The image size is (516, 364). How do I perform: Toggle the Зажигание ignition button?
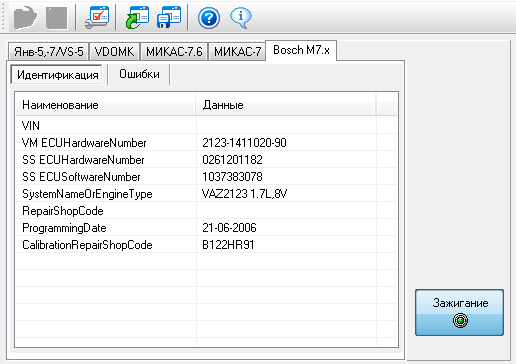[459, 312]
